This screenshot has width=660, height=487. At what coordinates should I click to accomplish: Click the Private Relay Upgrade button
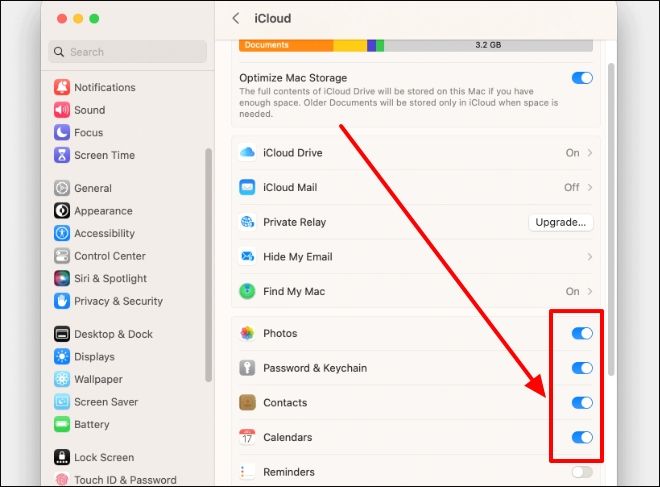click(x=561, y=222)
